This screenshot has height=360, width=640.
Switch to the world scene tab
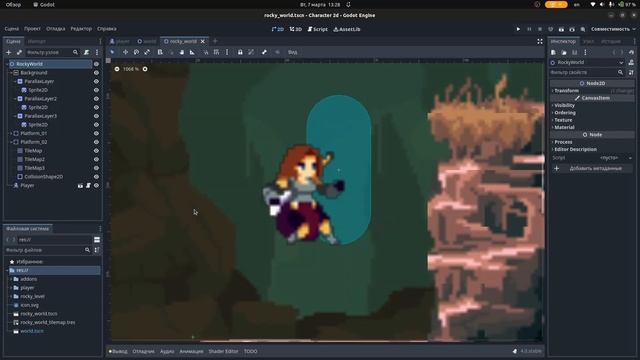(147, 41)
